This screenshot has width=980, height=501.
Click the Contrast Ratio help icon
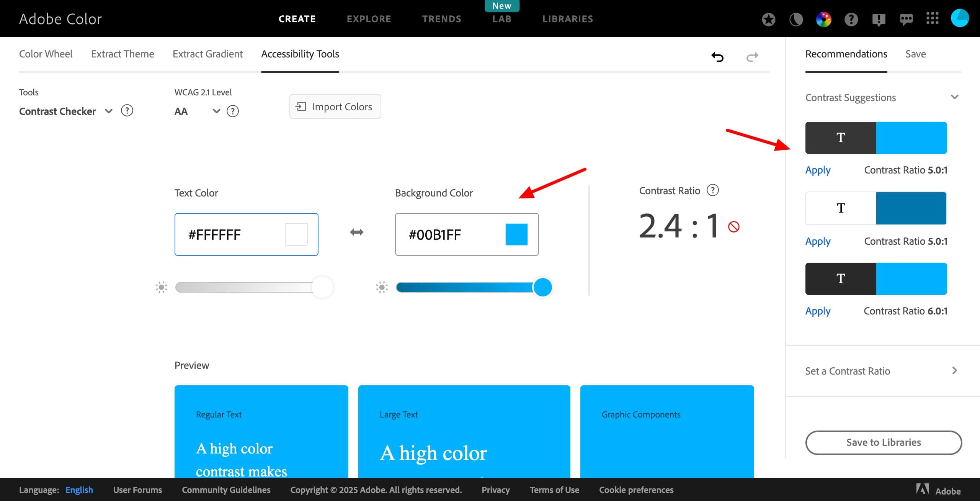pos(712,190)
